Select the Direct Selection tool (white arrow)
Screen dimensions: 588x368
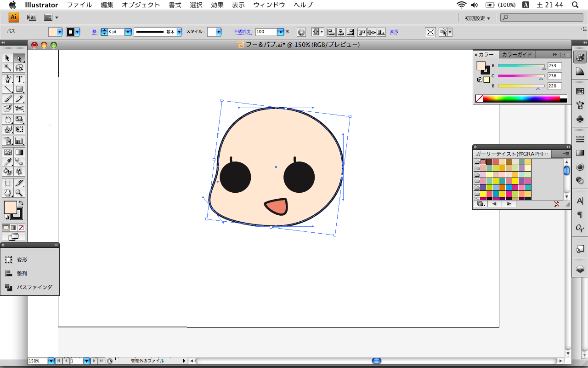(x=19, y=58)
